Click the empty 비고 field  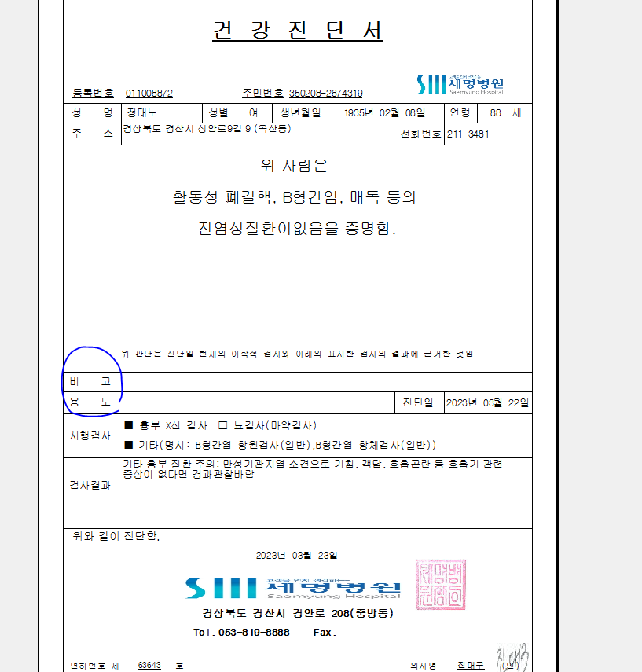tap(325, 382)
